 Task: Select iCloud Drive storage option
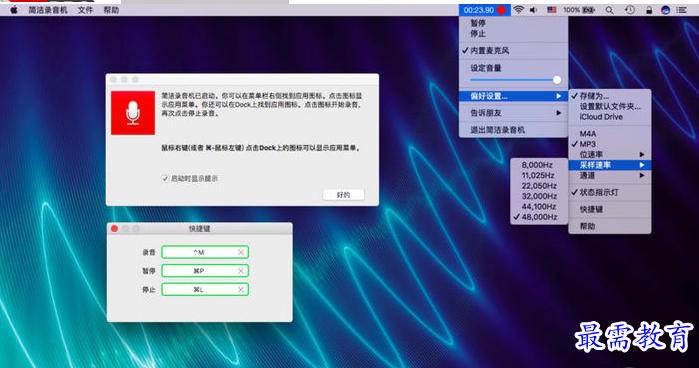pos(610,117)
